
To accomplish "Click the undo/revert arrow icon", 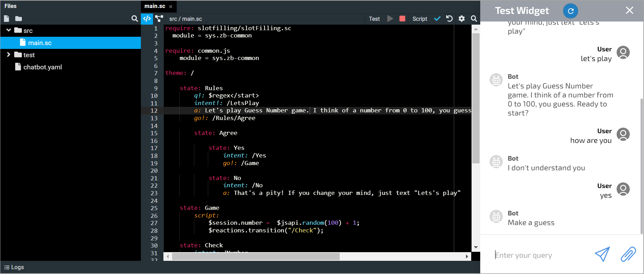I will pyautogui.click(x=449, y=19).
